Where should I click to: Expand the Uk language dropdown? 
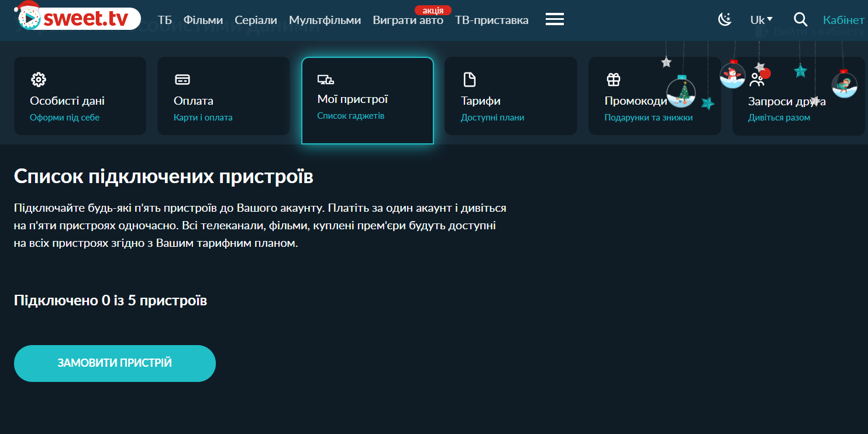761,20
